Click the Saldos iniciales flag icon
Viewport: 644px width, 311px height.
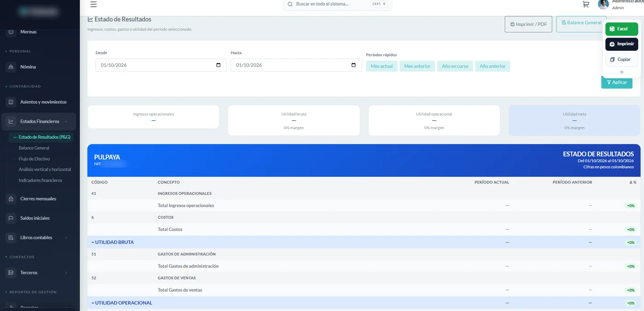coord(11,218)
